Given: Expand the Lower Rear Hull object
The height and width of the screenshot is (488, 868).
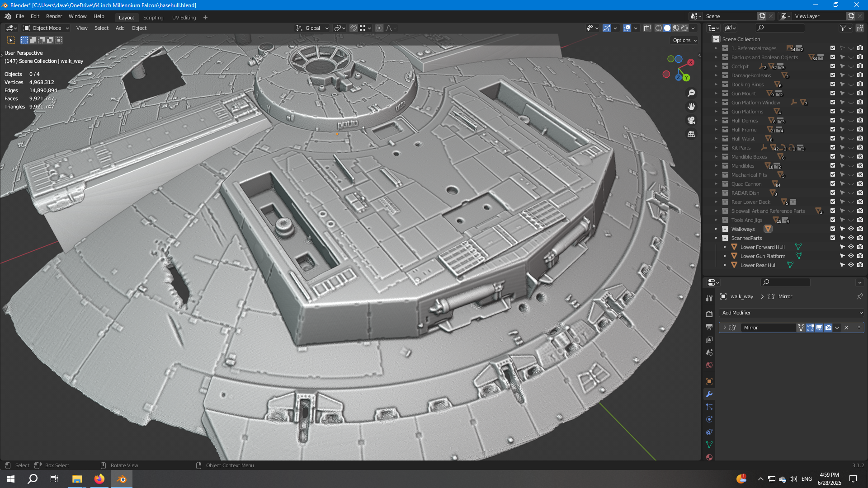Looking at the screenshot, I should [x=725, y=265].
